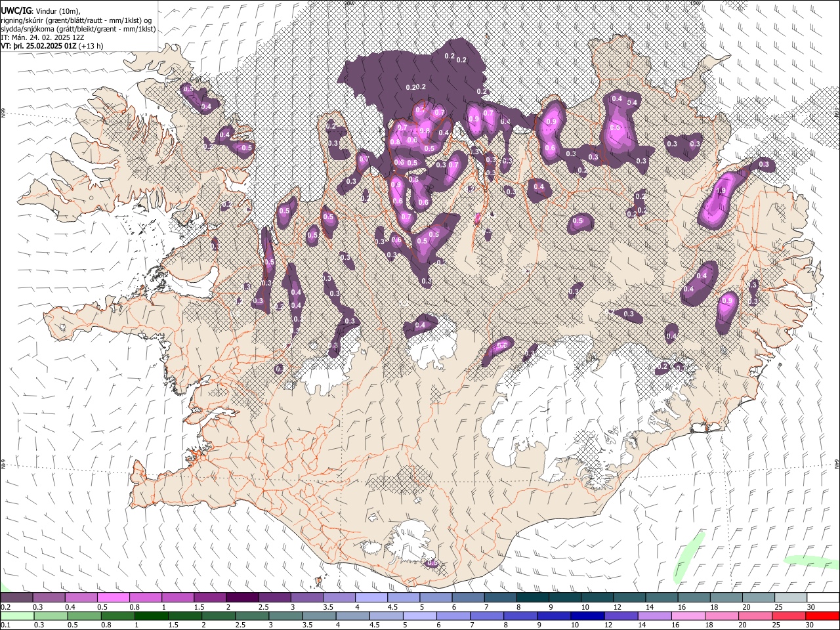Click the 'UWC/IG: Vindur (10m),' title text
Image resolution: width=840 pixels, height=630 pixels.
point(41,10)
